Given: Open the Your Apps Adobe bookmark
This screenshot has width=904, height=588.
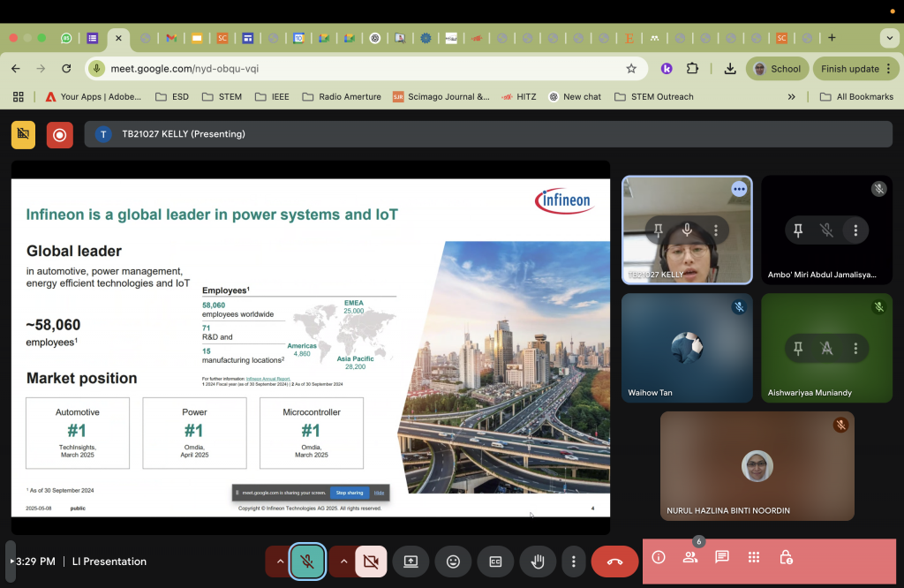Looking at the screenshot, I should tap(94, 97).
